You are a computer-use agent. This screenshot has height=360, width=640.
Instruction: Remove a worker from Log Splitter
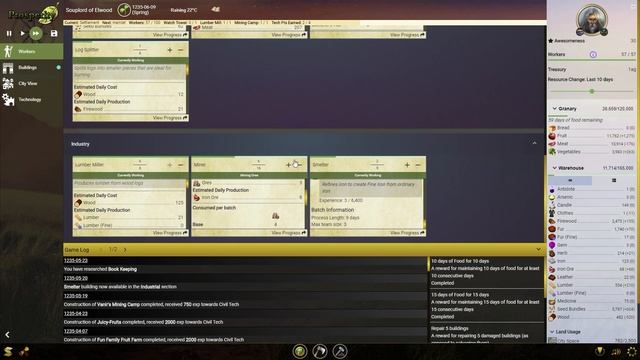[180, 50]
